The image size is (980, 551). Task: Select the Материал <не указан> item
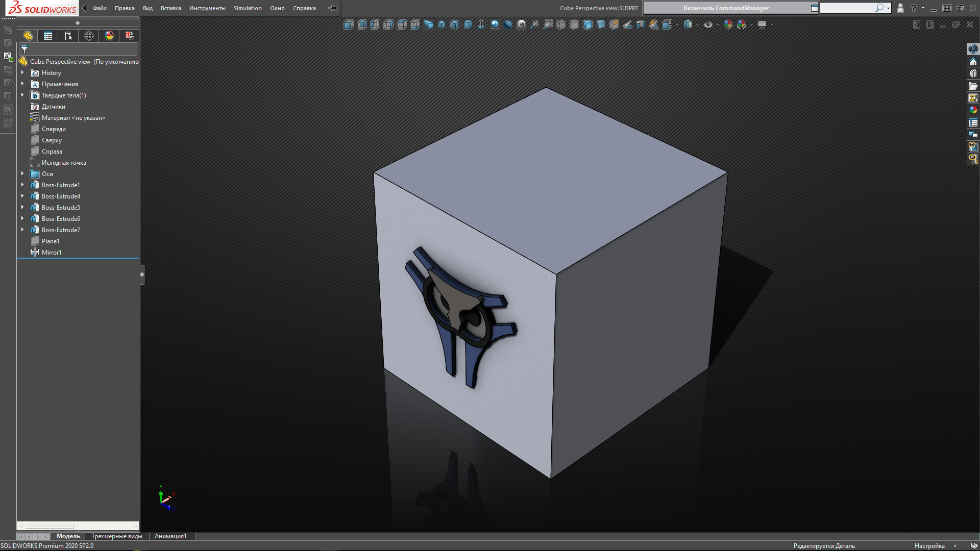(73, 118)
